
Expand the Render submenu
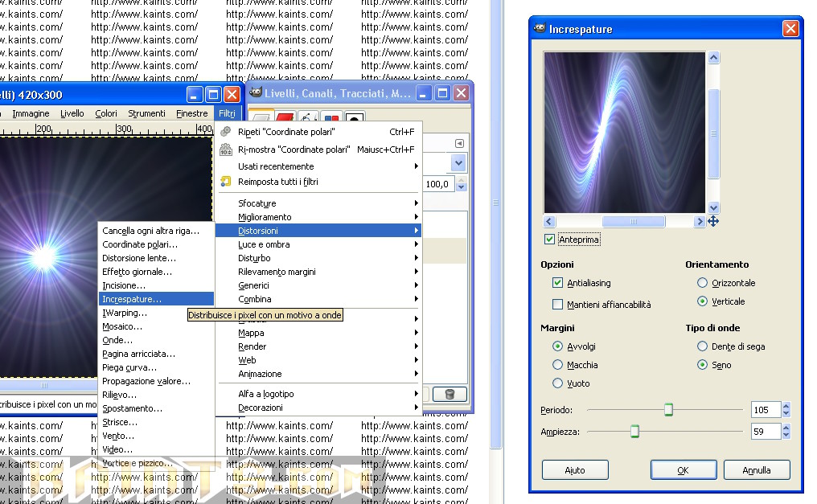point(318,346)
